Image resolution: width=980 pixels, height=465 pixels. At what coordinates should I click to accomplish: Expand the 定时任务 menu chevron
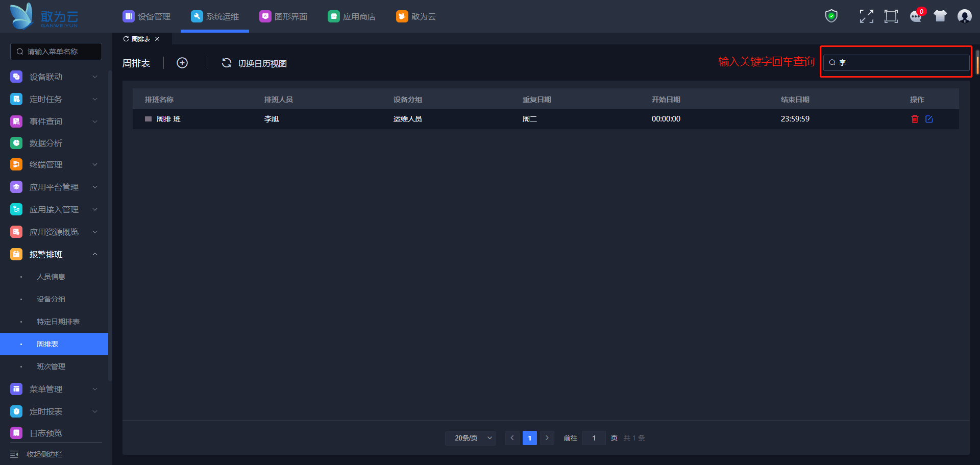[95, 99]
